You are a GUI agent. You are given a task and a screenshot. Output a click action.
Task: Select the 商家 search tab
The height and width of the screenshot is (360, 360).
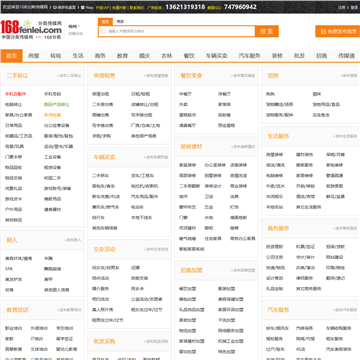[120, 22]
